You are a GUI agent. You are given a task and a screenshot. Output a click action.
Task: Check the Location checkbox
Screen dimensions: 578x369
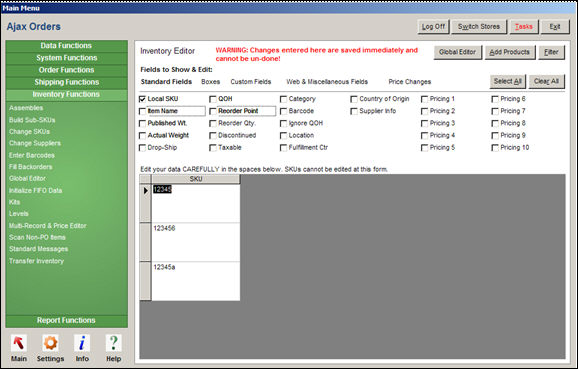[x=283, y=136]
